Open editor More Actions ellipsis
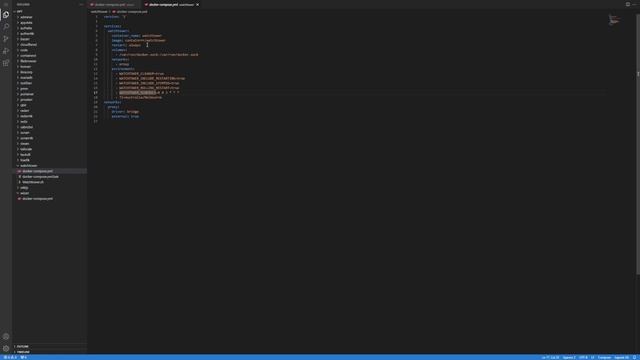 coord(635,4)
